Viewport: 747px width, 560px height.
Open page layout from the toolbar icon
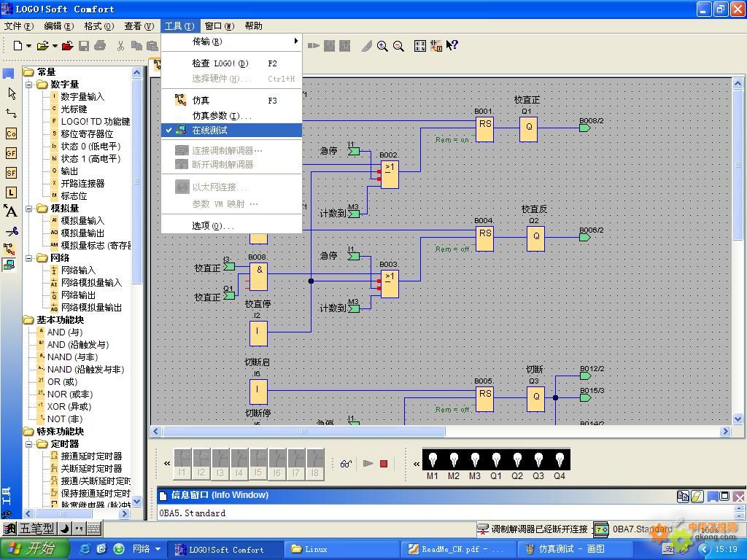pos(419,46)
